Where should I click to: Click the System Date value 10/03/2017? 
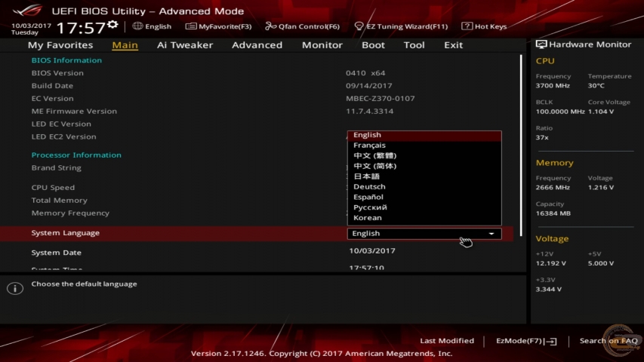(372, 251)
